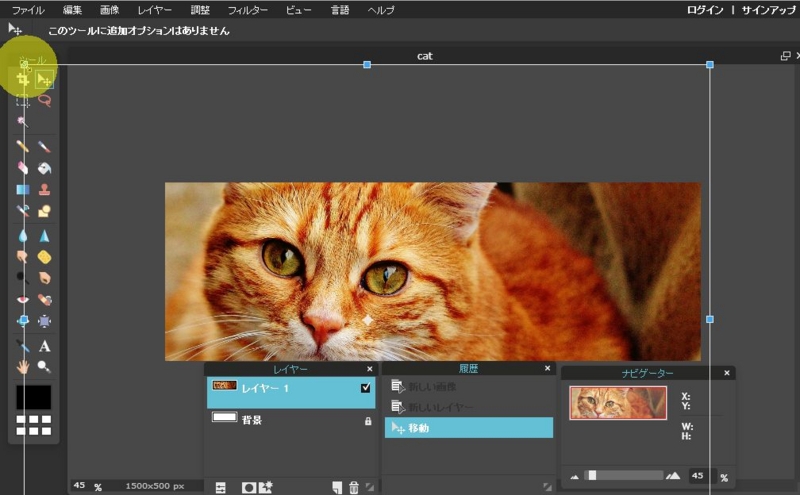Select the Gradient tool
This screenshot has width=800, height=495.
(x=22, y=189)
